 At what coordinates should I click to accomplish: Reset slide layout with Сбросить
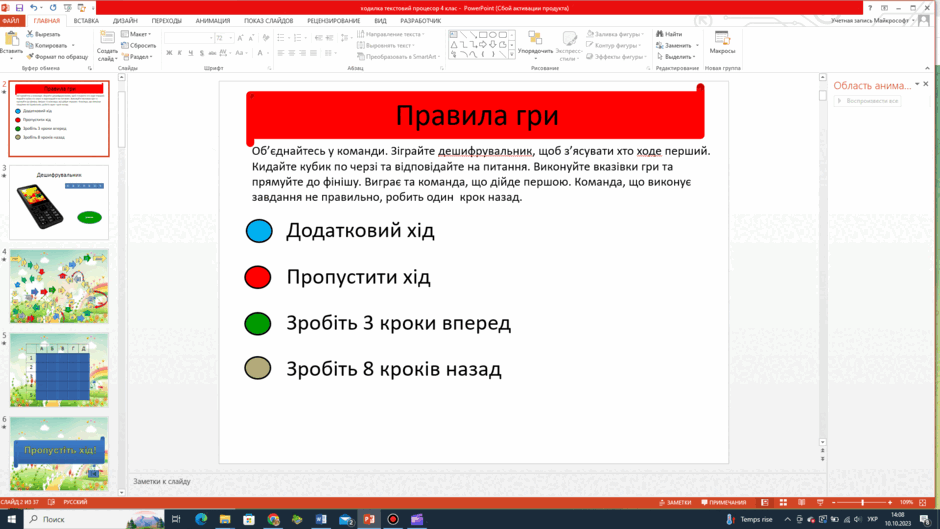pyautogui.click(x=138, y=46)
